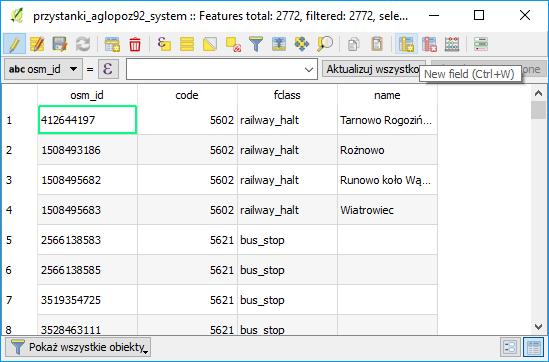Sort by osm_id column header
This screenshot has width=549, height=362.
(87, 95)
